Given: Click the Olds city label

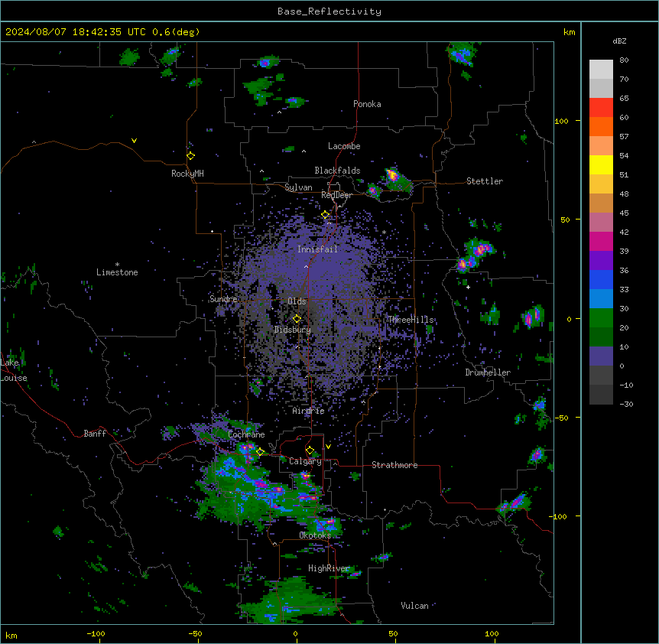Looking at the screenshot, I should tap(297, 301).
